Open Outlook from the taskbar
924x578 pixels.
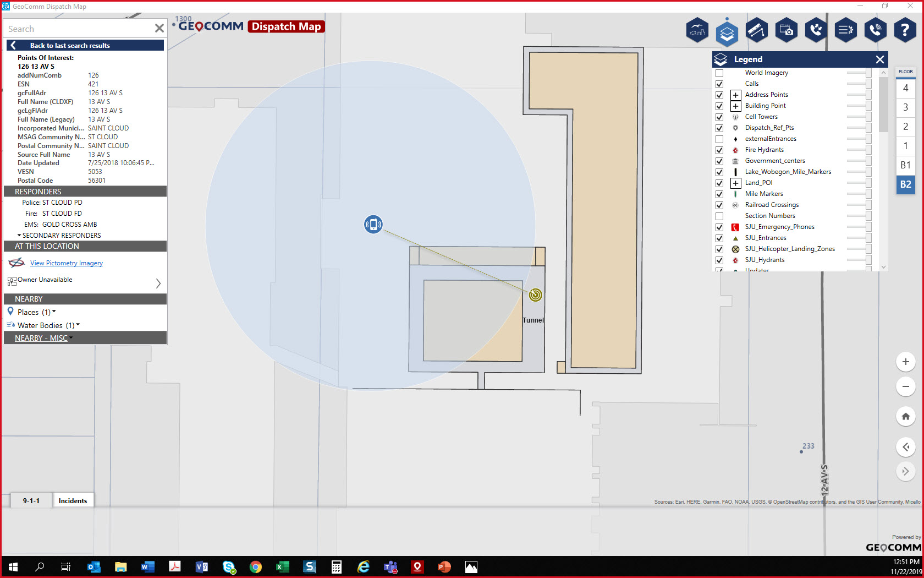pyautogui.click(x=94, y=567)
